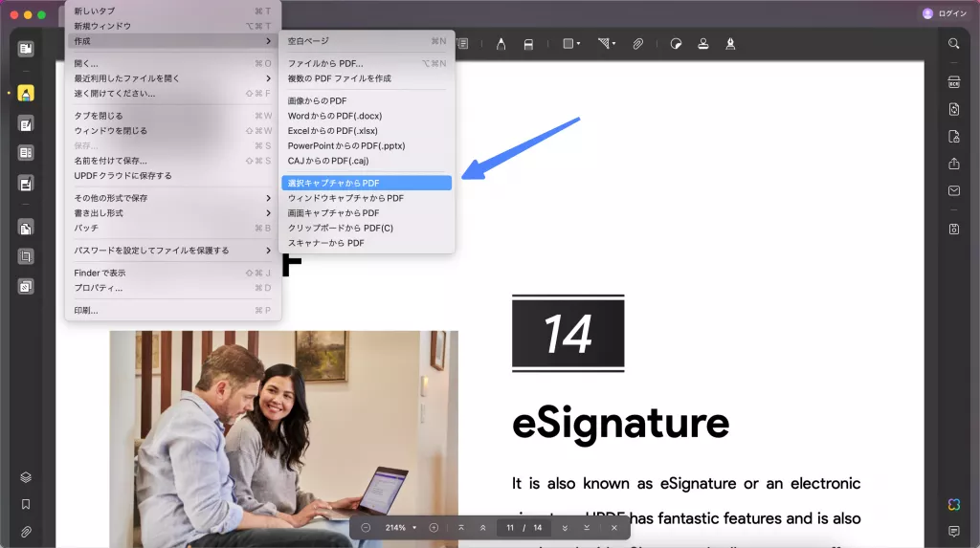
Task: Show the Bookmarks panel icon
Action: pyautogui.click(x=26, y=504)
